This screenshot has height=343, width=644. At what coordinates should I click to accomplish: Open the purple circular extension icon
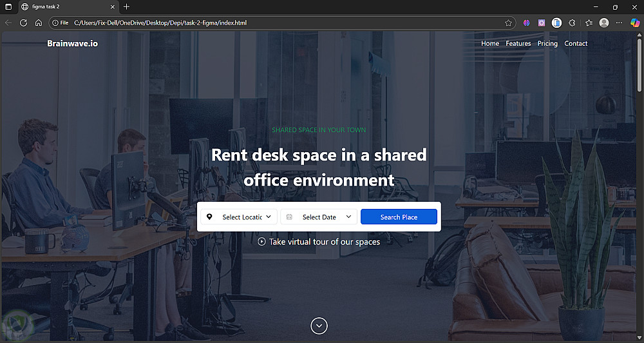527,23
